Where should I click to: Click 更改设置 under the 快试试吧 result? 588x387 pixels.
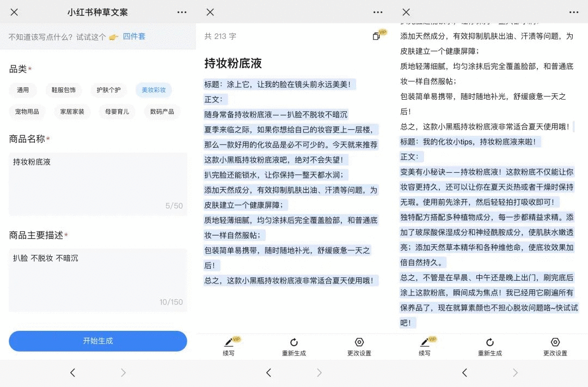coord(555,347)
